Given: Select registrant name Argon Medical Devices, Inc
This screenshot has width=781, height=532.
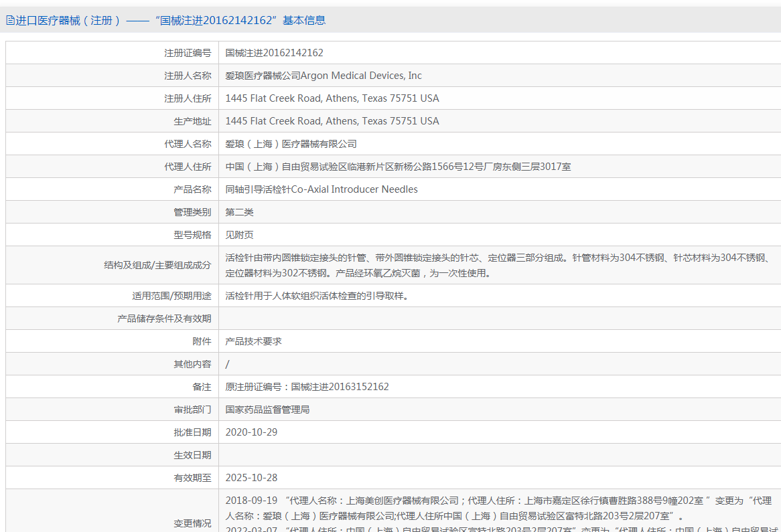Looking at the screenshot, I should pyautogui.click(x=324, y=76).
